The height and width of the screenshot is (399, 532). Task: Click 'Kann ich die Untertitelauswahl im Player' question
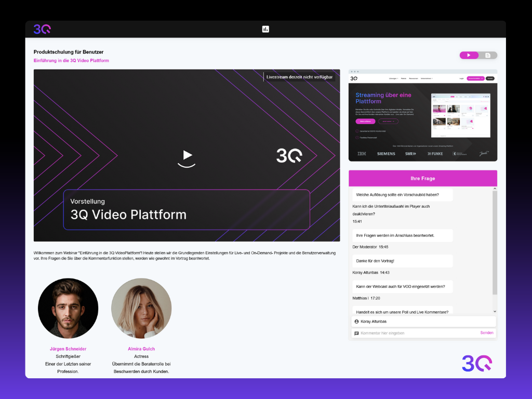click(391, 210)
